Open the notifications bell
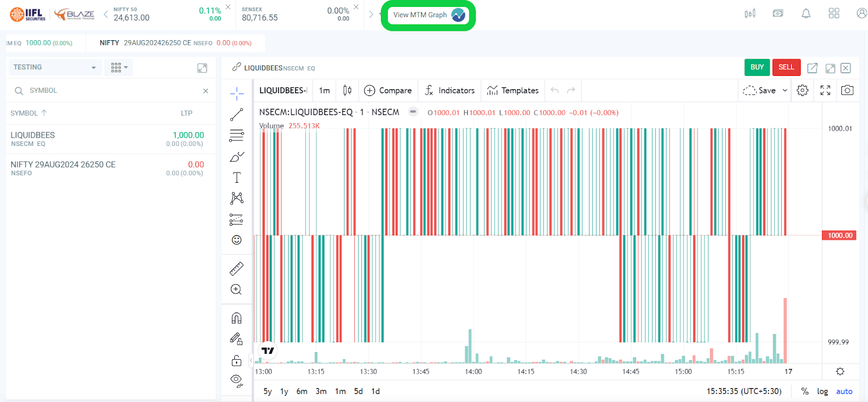868x402 pixels. (x=806, y=14)
